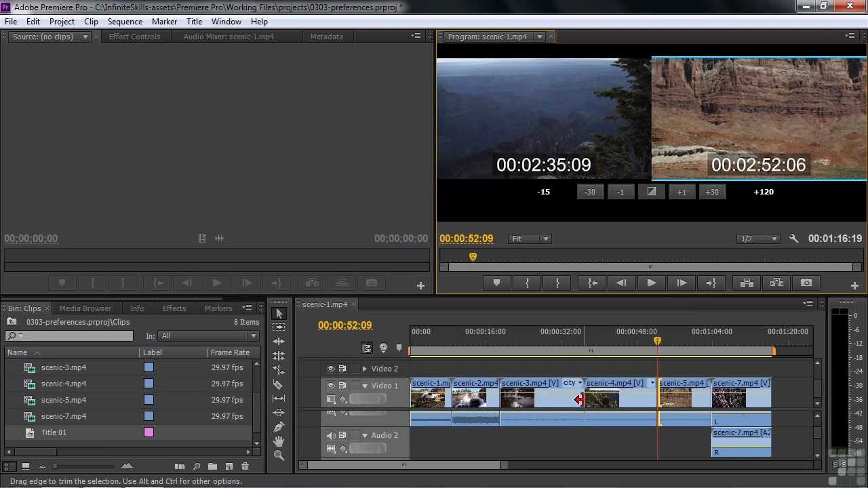Image resolution: width=868 pixels, height=488 pixels.
Task: Activate the Slide tool
Action: coord(279,413)
